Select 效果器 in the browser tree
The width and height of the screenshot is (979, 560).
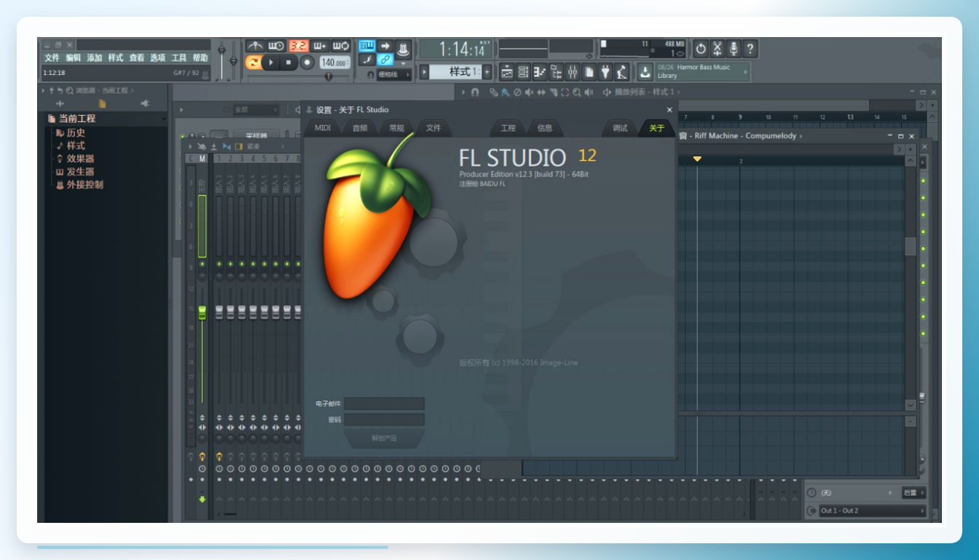(x=80, y=159)
